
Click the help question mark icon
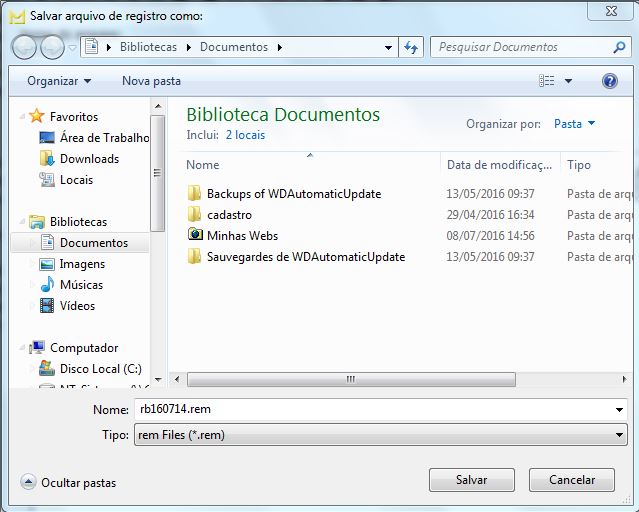(x=609, y=80)
